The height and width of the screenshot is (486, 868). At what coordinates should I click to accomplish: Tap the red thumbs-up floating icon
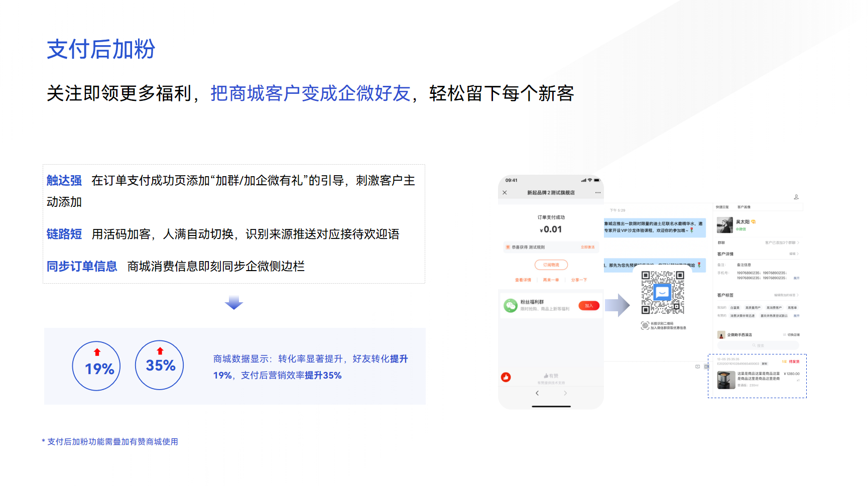[506, 377]
